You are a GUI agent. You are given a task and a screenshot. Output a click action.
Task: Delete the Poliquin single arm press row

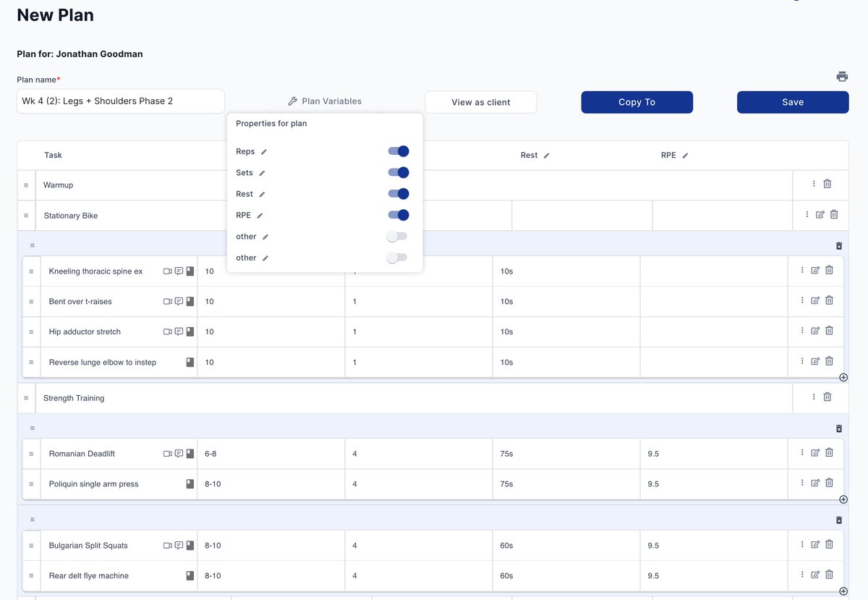(x=829, y=483)
